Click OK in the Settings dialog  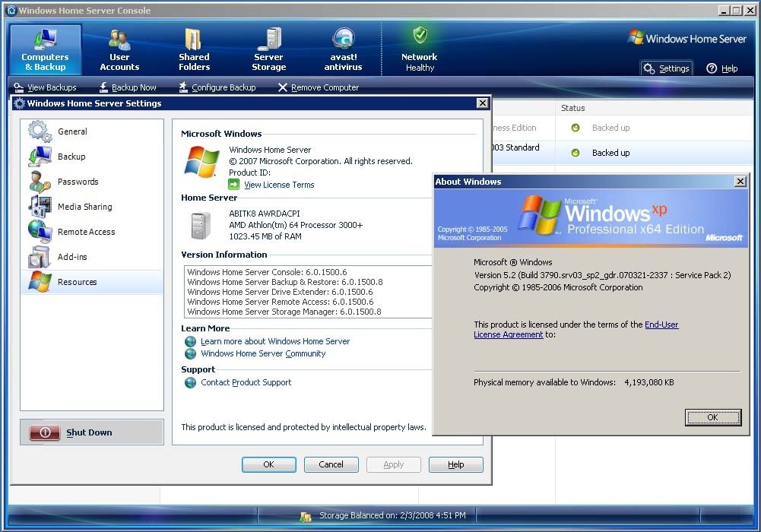269,464
